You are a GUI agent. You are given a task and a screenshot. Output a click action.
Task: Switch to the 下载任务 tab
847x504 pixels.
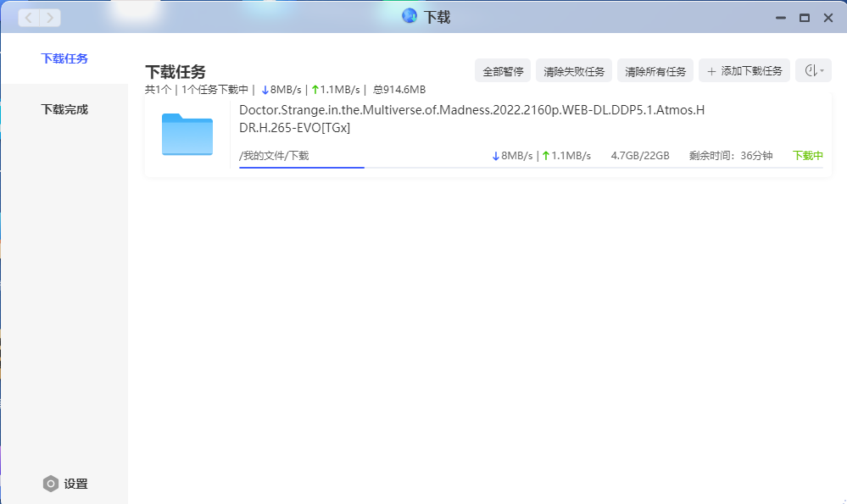coord(64,58)
